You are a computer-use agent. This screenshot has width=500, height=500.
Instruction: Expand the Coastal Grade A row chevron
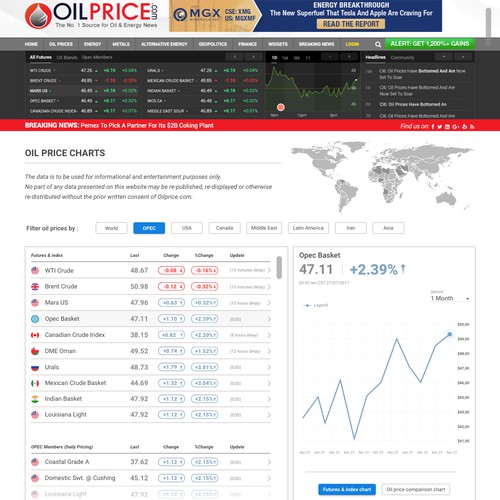point(269,462)
